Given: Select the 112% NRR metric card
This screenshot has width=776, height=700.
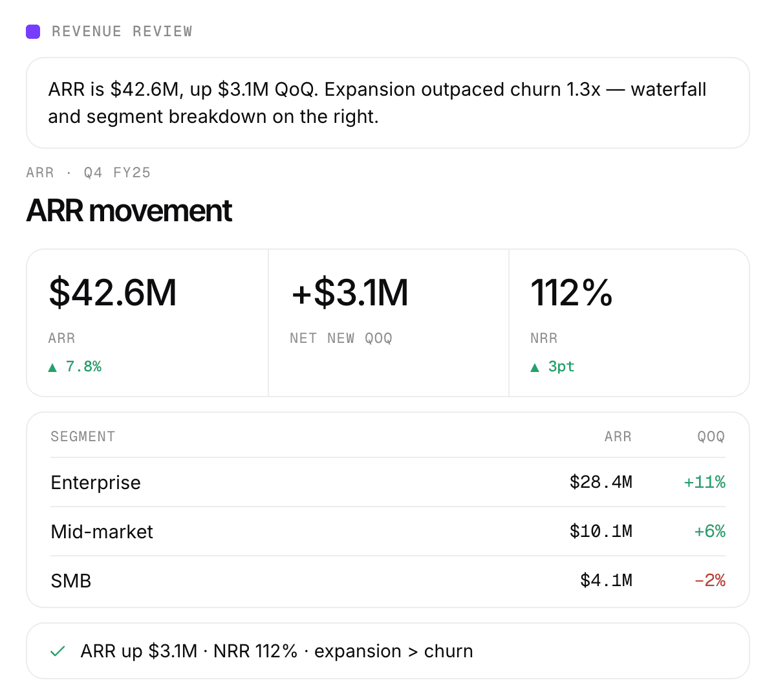Looking at the screenshot, I should [629, 323].
